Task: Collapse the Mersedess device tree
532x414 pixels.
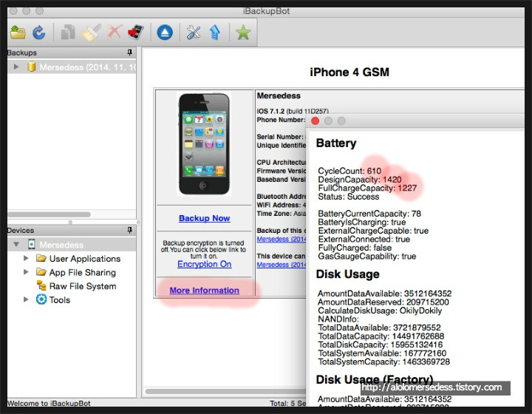Action: (16, 244)
